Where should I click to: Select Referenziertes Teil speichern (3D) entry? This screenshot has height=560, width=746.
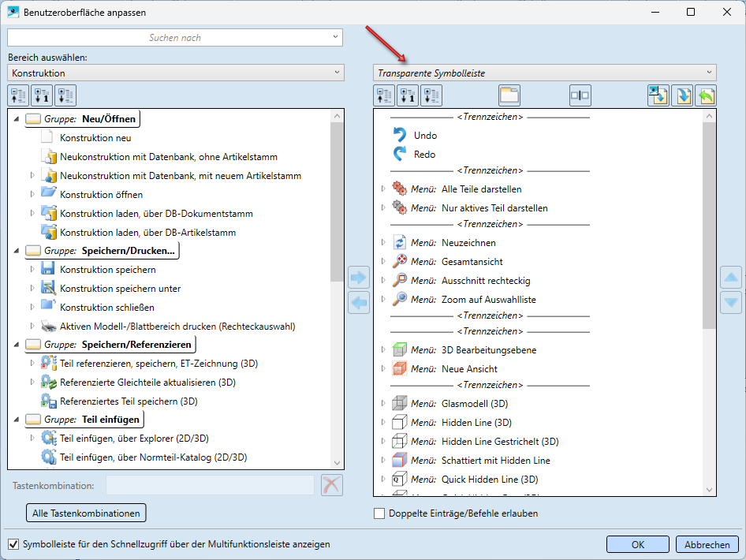click(x=129, y=401)
